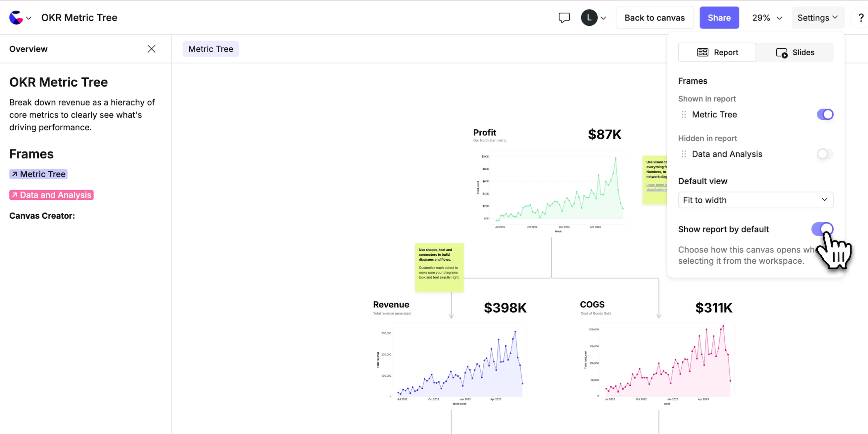Viewport: 868px width, 434px height.
Task: Grab the Metric Tree drag handle dots
Action: pos(683,114)
